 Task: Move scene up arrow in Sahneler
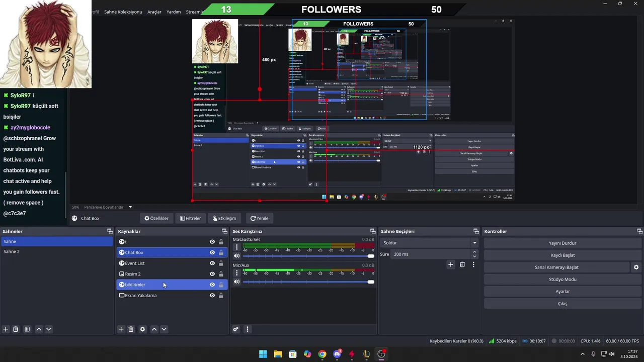39,329
